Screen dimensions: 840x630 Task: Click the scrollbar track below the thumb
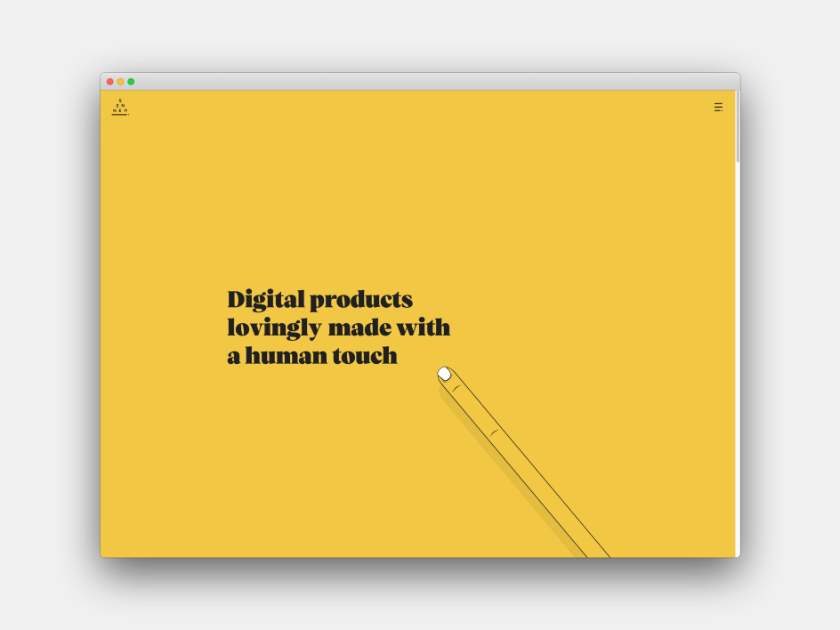pos(737,356)
